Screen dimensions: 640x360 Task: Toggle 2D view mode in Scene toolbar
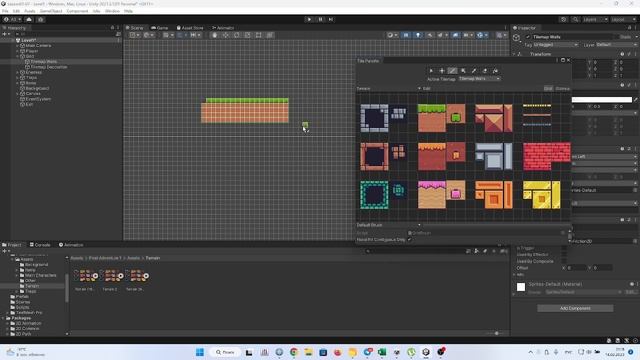coord(406,35)
